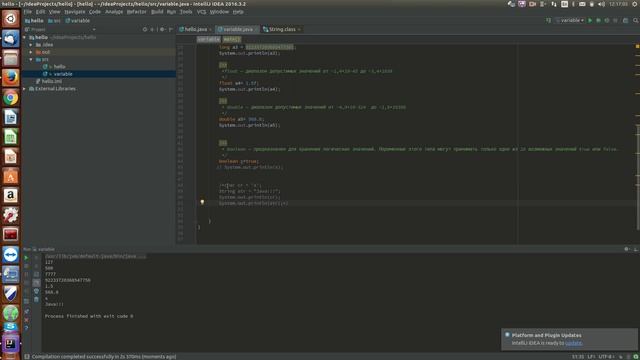The width and height of the screenshot is (640, 360).
Task: Switch to String.class editor tab
Action: coord(281,29)
